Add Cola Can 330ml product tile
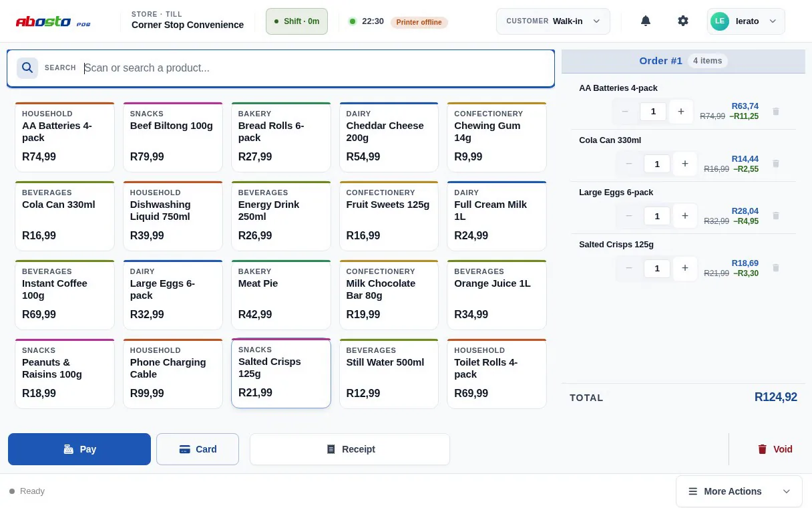 coord(65,216)
